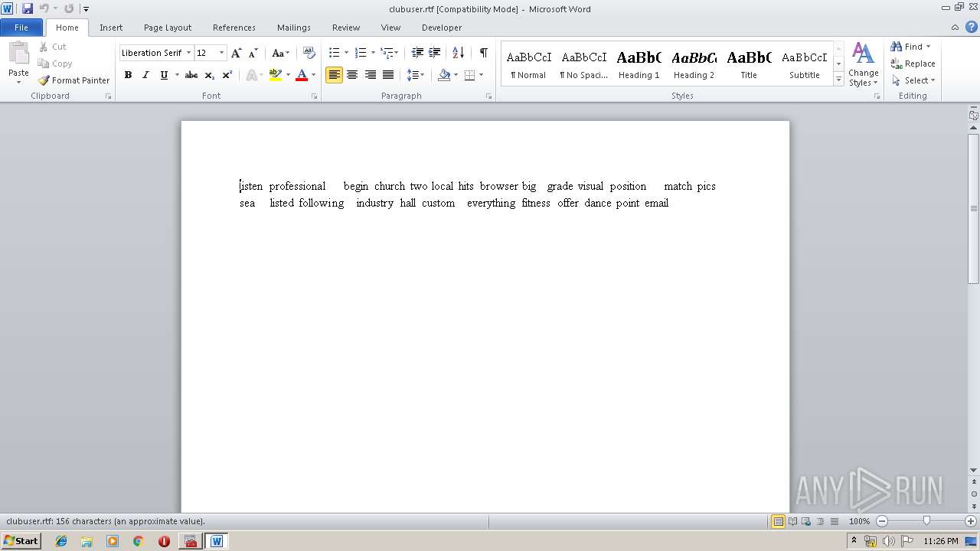The height and width of the screenshot is (551, 980).
Task: Apply the Title style
Action: pyautogui.click(x=749, y=64)
